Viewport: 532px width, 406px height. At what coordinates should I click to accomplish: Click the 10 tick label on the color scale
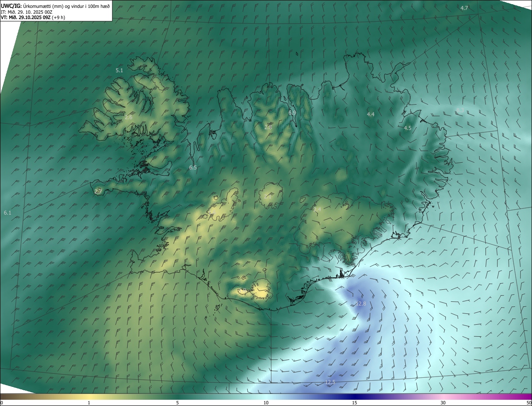point(266,403)
